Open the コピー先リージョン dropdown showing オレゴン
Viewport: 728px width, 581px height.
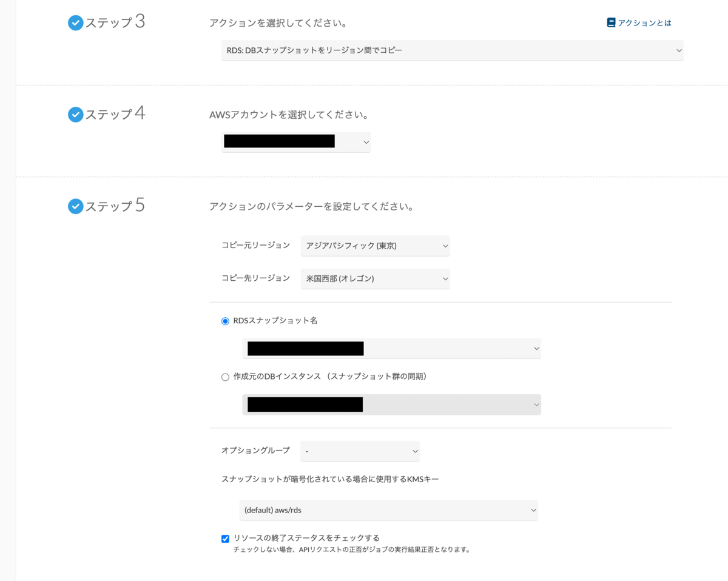[375, 278]
